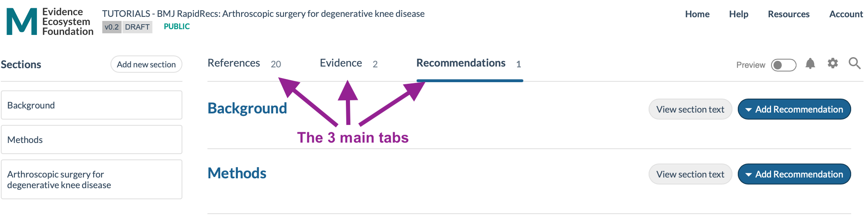Screen dimensions: 868x219
Task: Click Add new section button
Action: 146,65
